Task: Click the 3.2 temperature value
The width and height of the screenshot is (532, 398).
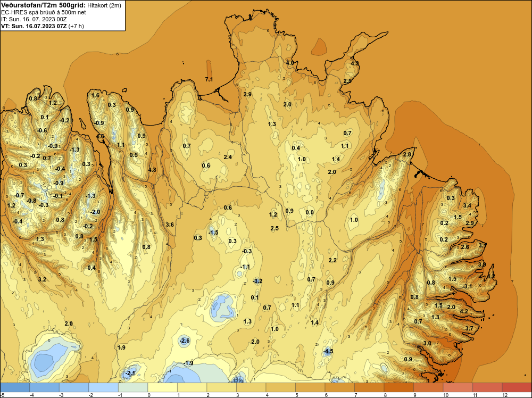Action: tap(42, 279)
